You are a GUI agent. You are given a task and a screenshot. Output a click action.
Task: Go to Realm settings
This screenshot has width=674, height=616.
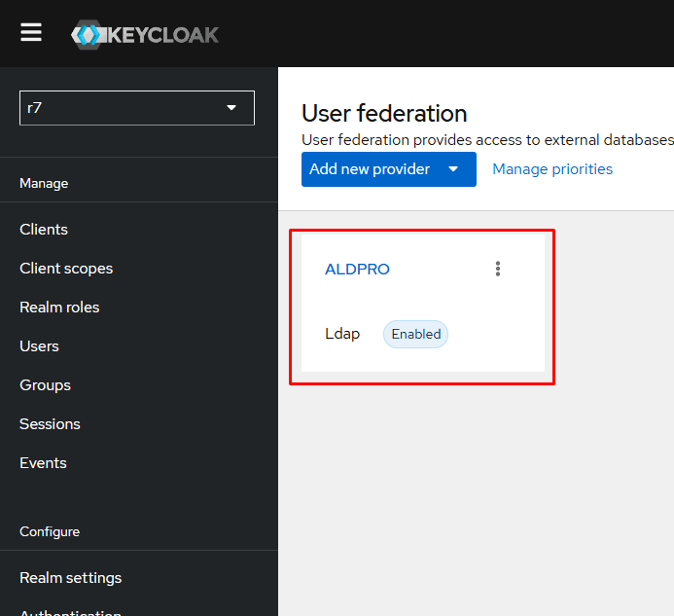click(x=71, y=578)
